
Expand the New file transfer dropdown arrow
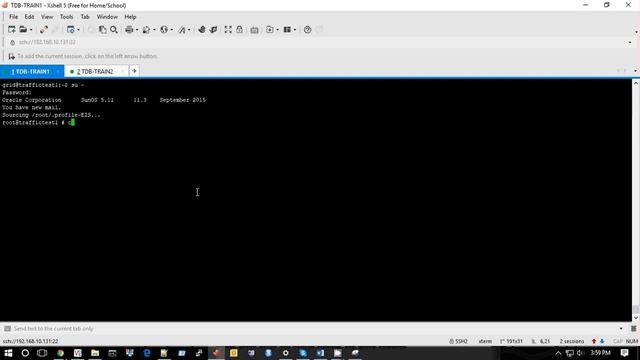(x=278, y=30)
